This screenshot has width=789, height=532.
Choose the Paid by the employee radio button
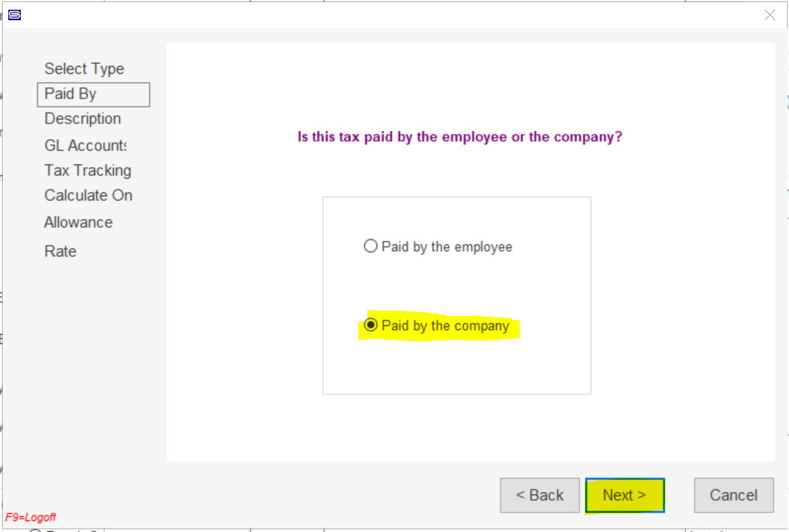pos(370,246)
